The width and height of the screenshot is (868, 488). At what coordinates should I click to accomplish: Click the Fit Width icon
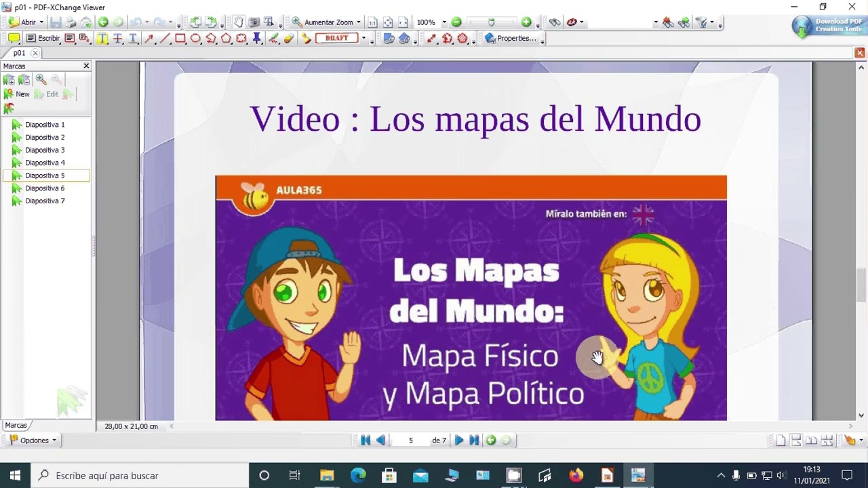point(403,22)
